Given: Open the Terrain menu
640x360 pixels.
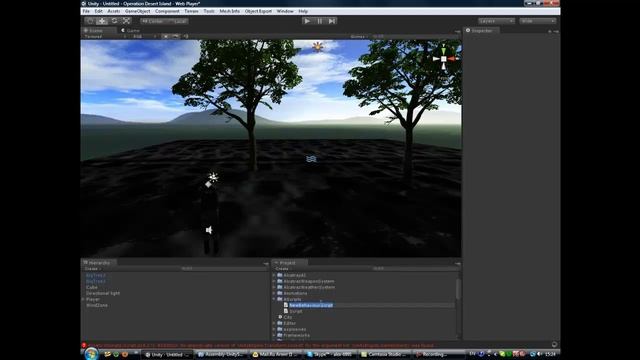Looking at the screenshot, I should coord(191,11).
